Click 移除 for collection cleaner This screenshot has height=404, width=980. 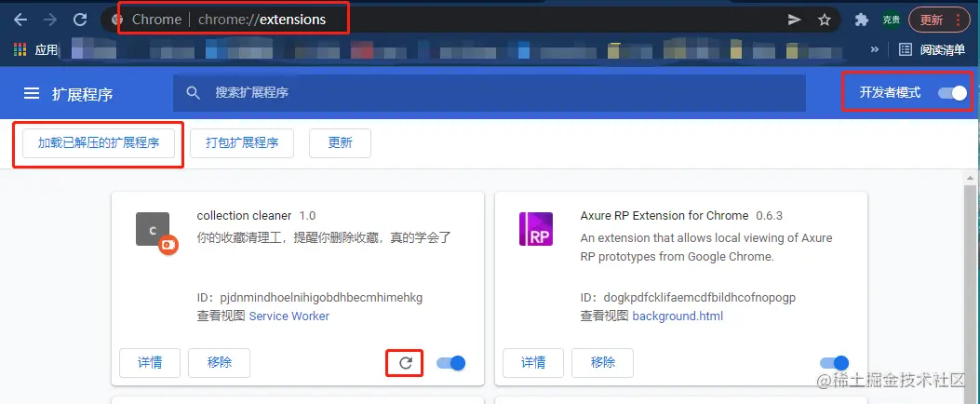pyautogui.click(x=220, y=363)
